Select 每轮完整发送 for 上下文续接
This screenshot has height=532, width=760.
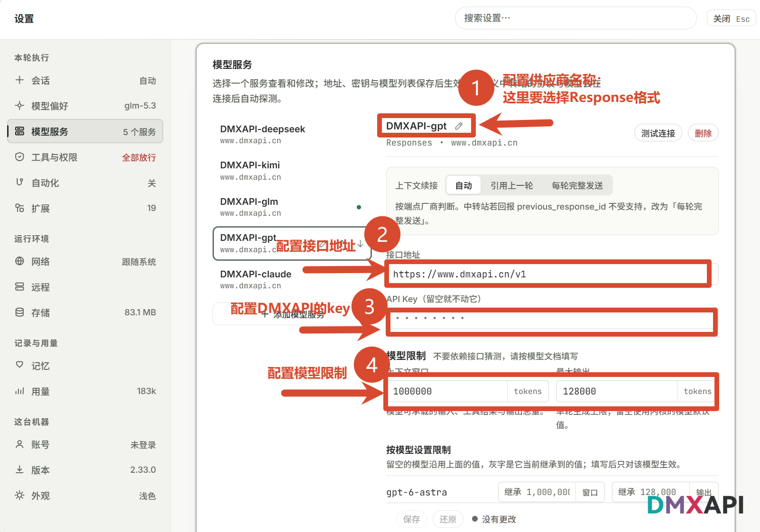(577, 185)
